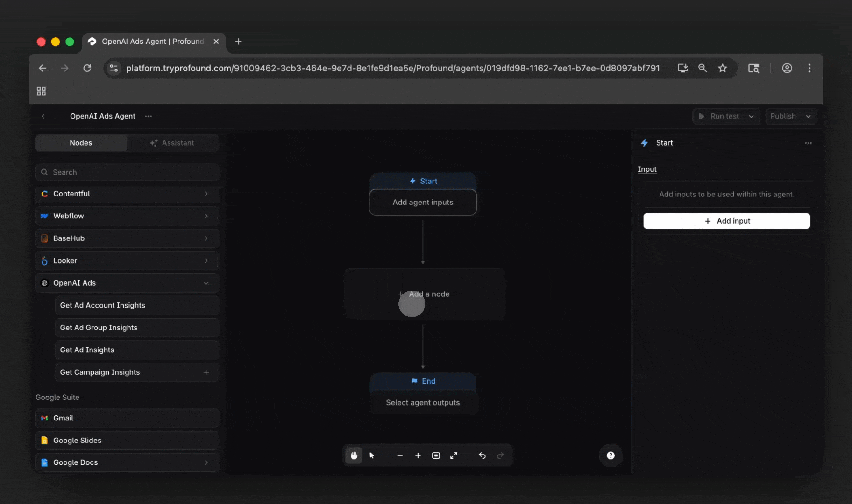
Task: Undo the last canvas action
Action: coord(482,455)
